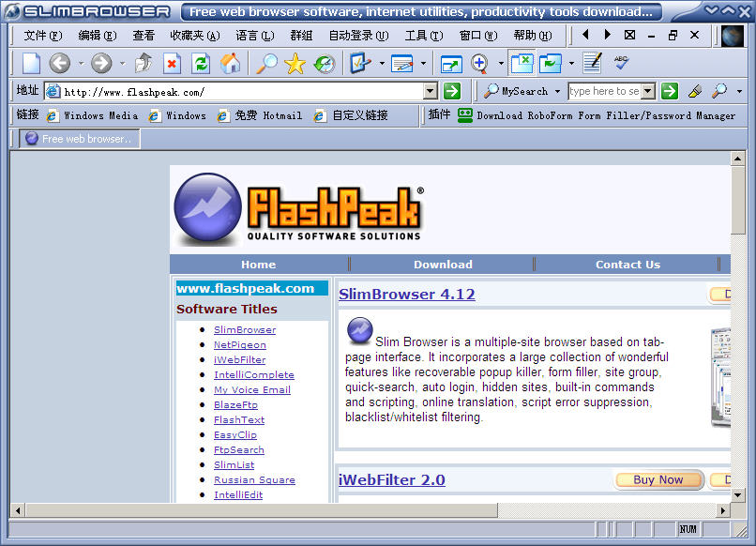The height and width of the screenshot is (546, 756).
Task: Open the NetPigeon link in Software Titles
Action: coord(240,345)
